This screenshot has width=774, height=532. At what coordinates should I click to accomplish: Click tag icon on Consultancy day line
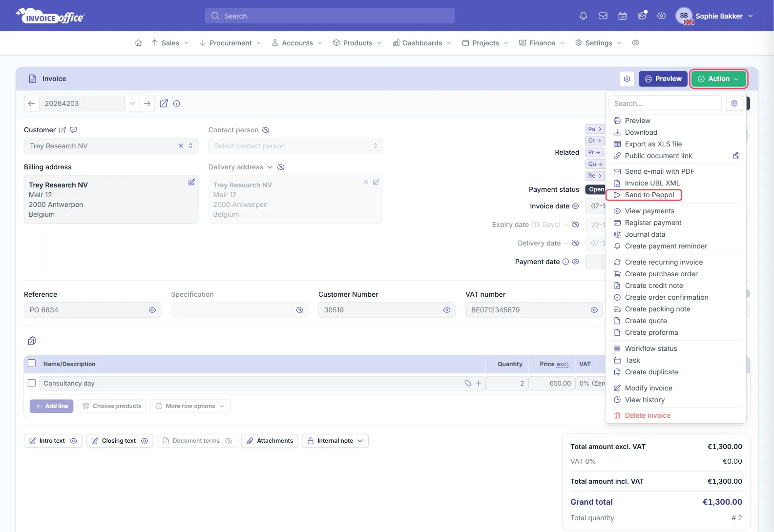(468, 383)
